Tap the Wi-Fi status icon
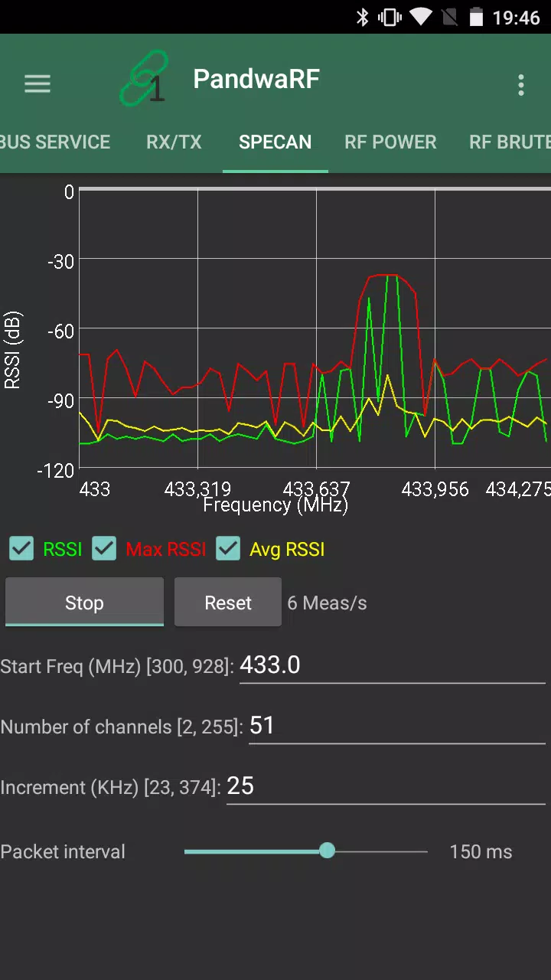The width and height of the screenshot is (551, 980). tap(421, 17)
